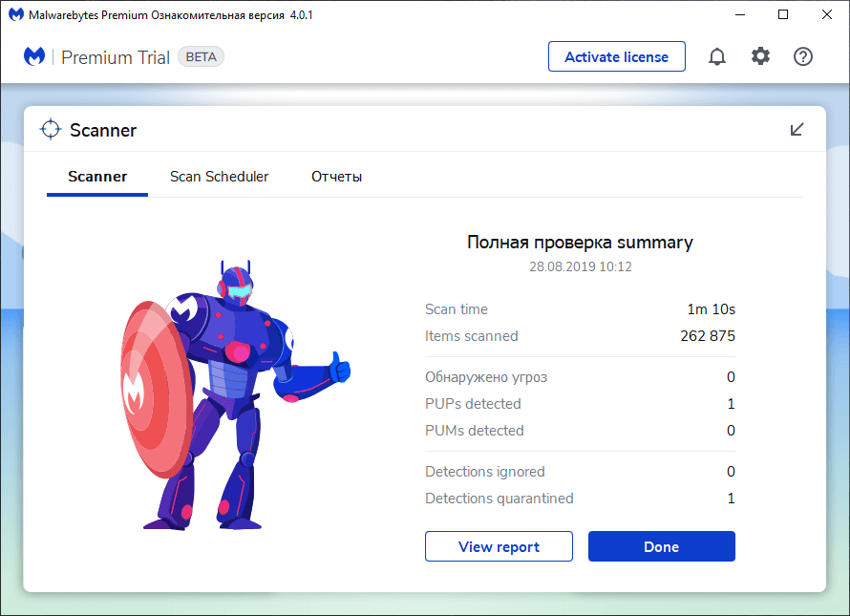Open the Отчеты tab

(336, 177)
